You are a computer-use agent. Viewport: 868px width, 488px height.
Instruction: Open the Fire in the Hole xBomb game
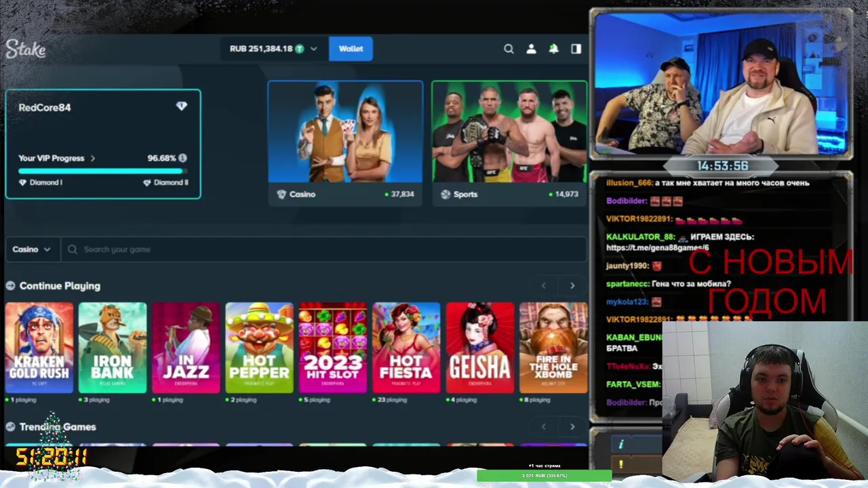[553, 348]
